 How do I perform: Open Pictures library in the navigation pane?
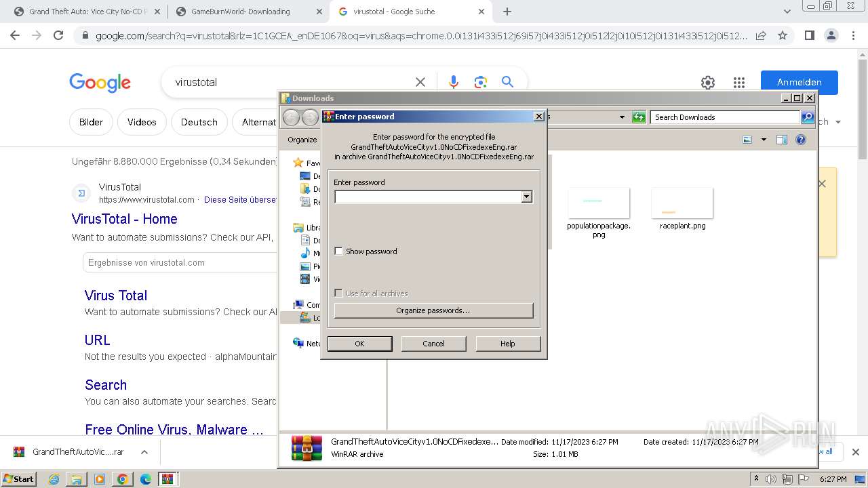311,266
